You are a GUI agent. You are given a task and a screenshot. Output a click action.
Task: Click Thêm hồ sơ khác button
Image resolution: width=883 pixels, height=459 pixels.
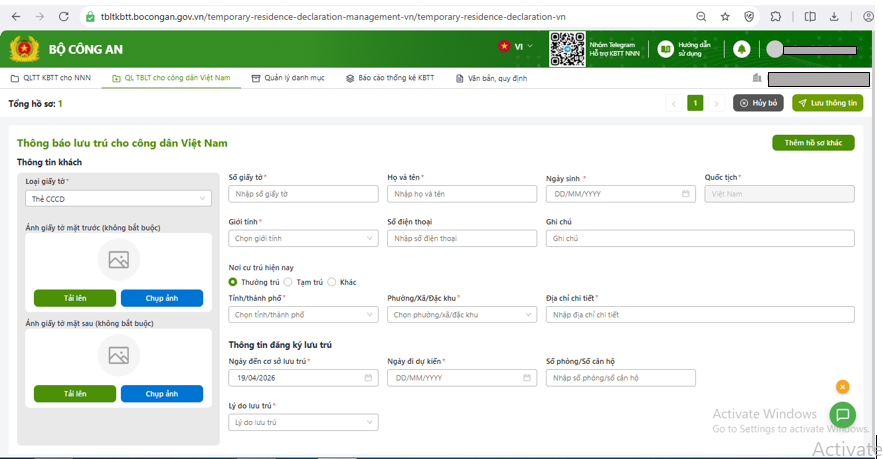tap(813, 143)
